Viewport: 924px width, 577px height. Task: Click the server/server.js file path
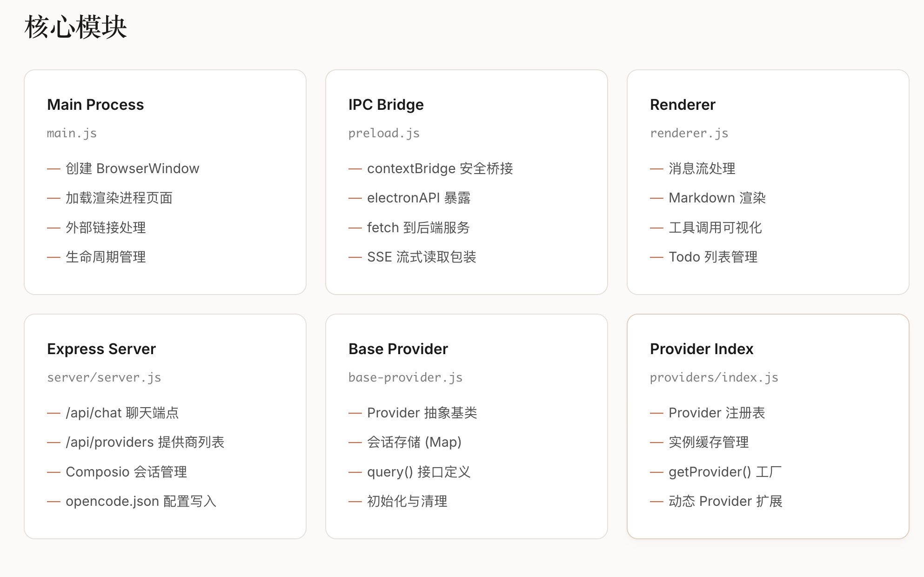[x=104, y=377]
